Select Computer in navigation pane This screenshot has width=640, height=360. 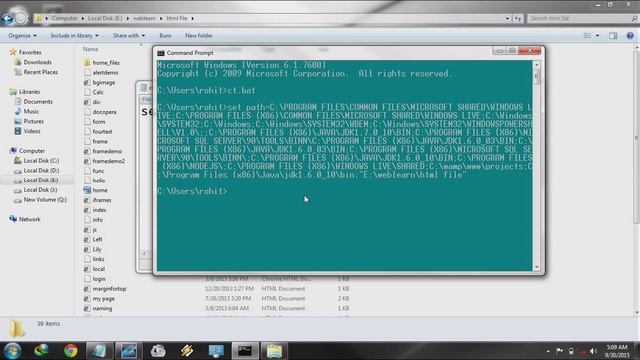coord(31,151)
